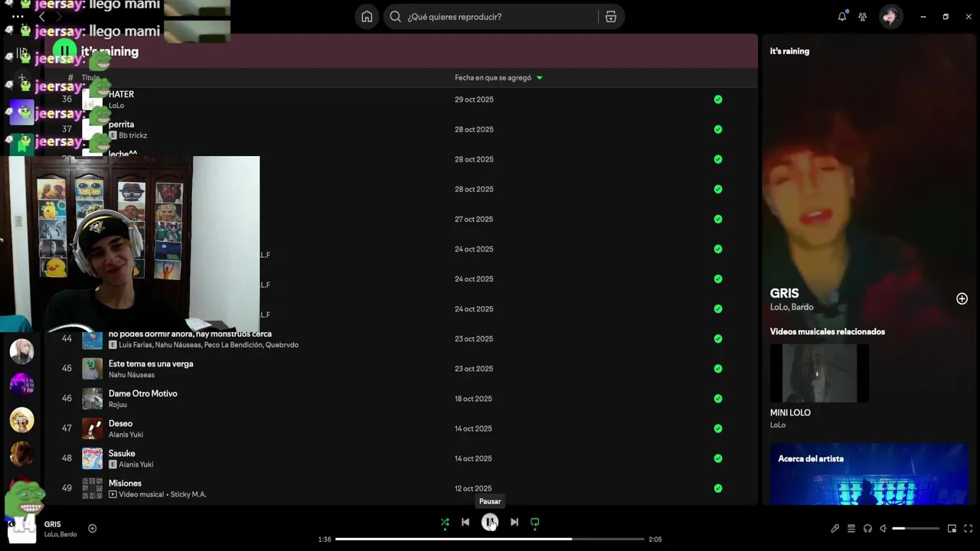Click the Sasuke album cover
Viewport: 980px width, 551px height.
tap(92, 458)
